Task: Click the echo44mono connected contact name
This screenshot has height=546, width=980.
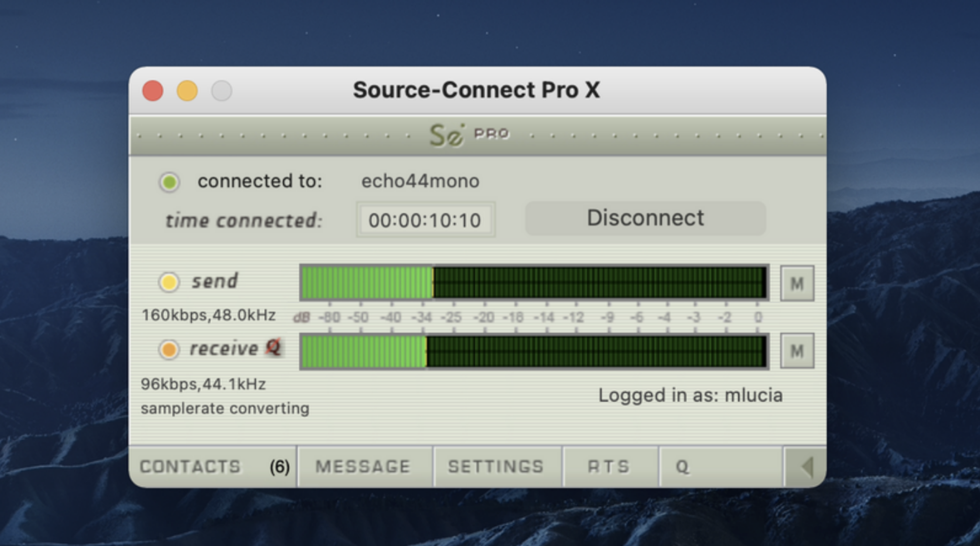Action: pyautogui.click(x=420, y=181)
